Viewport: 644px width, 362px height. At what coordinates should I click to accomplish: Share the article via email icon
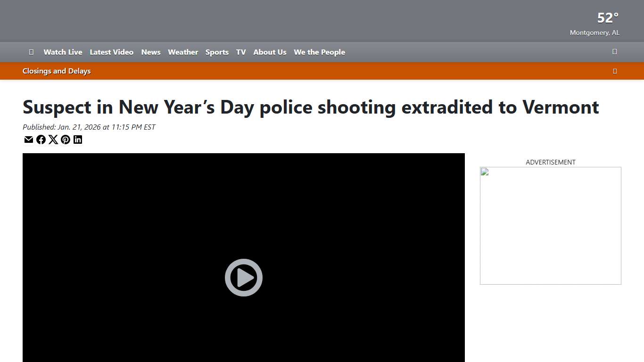click(x=28, y=140)
